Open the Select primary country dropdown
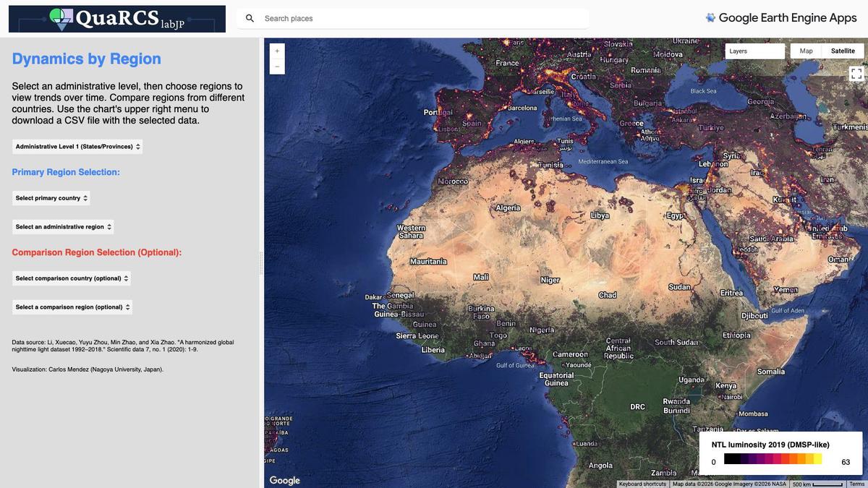The image size is (868, 488). 51,198
